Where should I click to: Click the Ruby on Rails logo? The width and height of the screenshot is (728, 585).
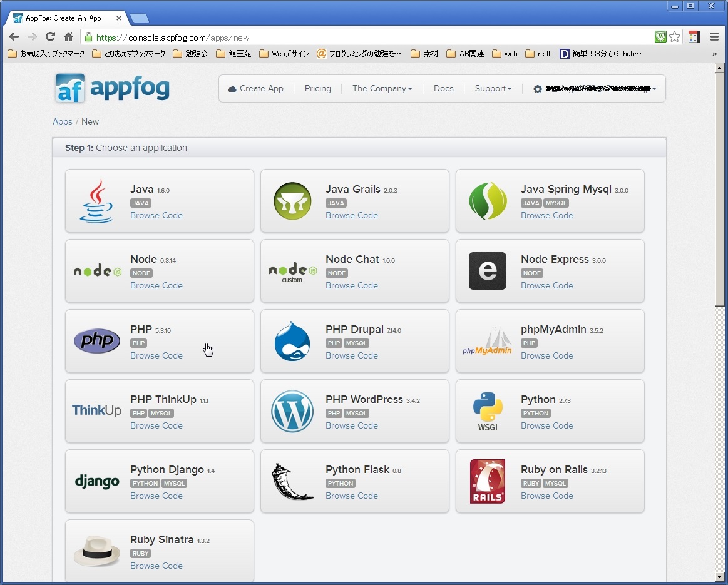[x=488, y=482]
